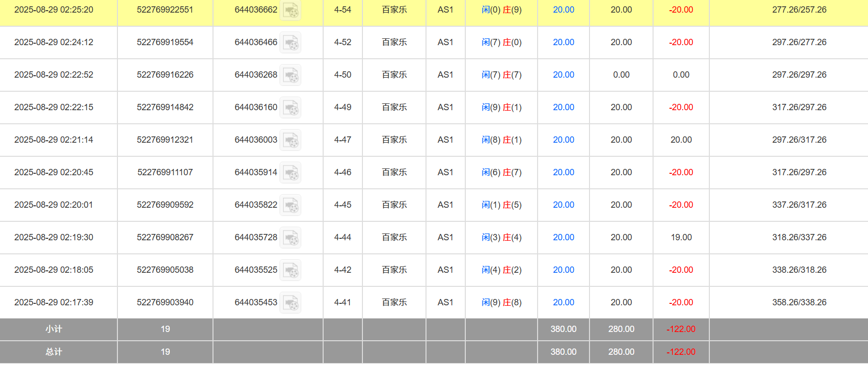This screenshot has width=868, height=365.
Task: Click result 闲(9) 庄(8) for table 4-41
Action: [x=501, y=302]
